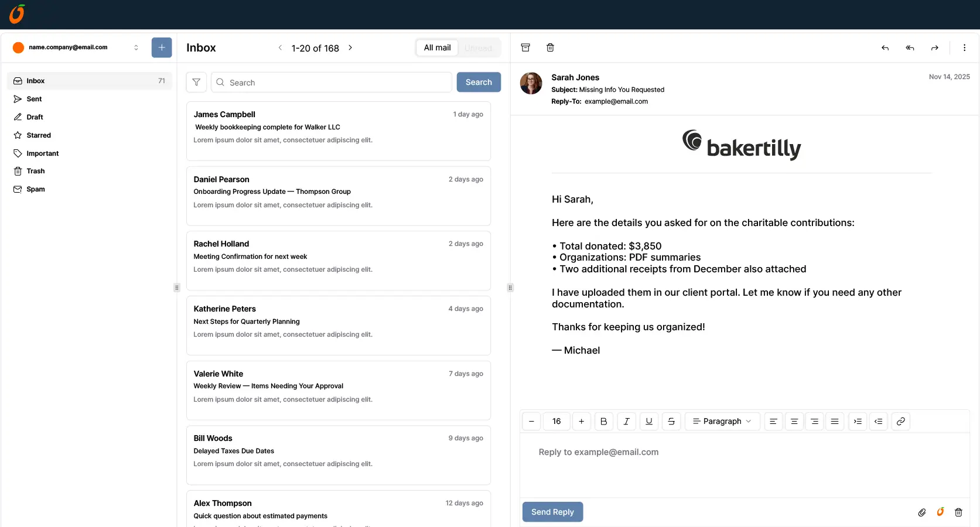Increase font size with plus stepper
This screenshot has width=980, height=527.
point(581,422)
